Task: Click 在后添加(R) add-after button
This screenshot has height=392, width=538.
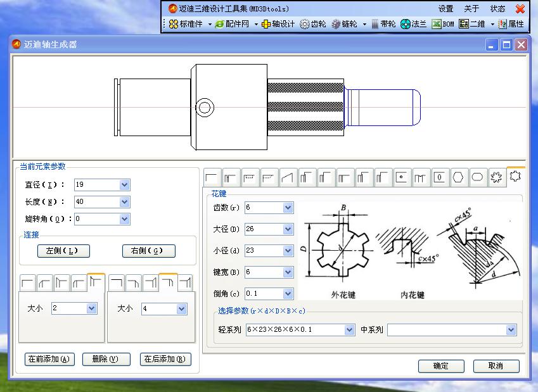Action: click(165, 359)
